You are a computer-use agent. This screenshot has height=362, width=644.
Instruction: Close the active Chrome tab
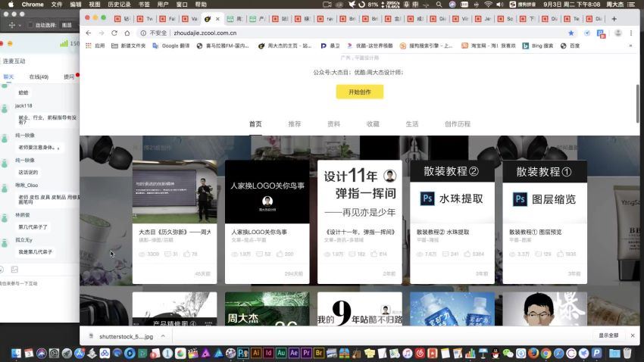[x=217, y=19]
